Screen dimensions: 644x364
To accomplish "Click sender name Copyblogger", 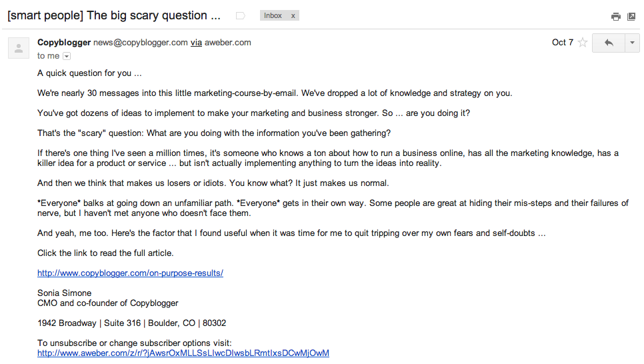I will pyautogui.click(x=64, y=43).
